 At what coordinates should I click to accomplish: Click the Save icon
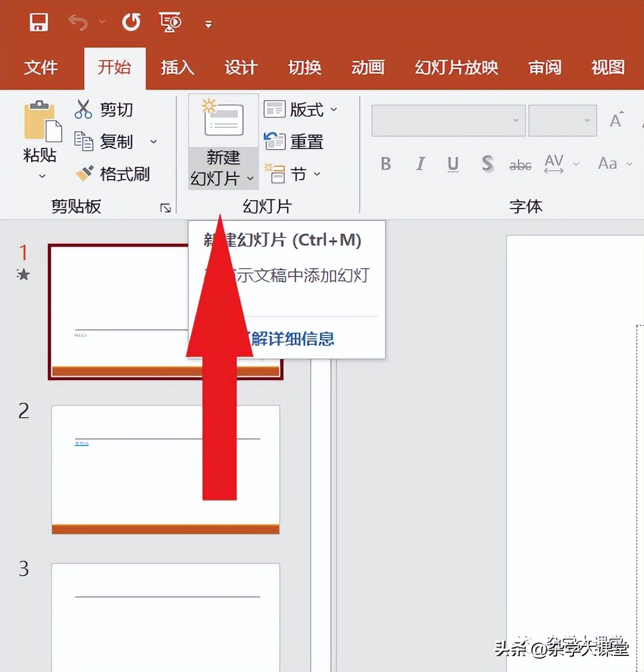click(38, 22)
